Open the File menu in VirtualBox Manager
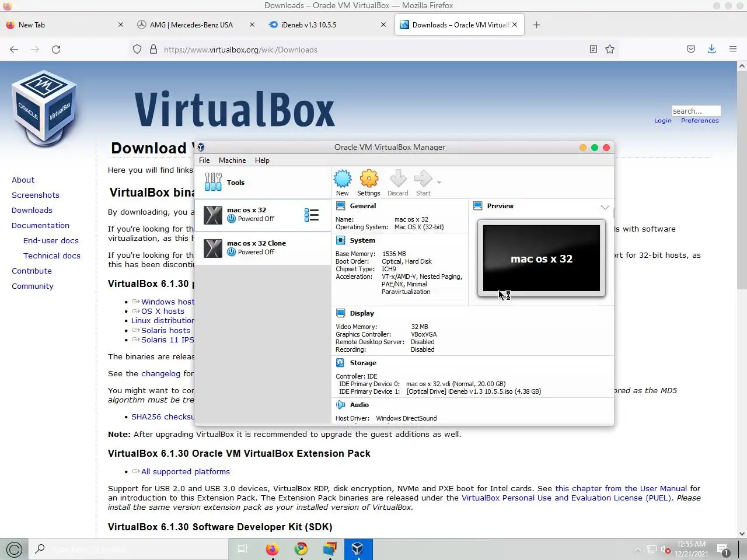 tap(204, 160)
